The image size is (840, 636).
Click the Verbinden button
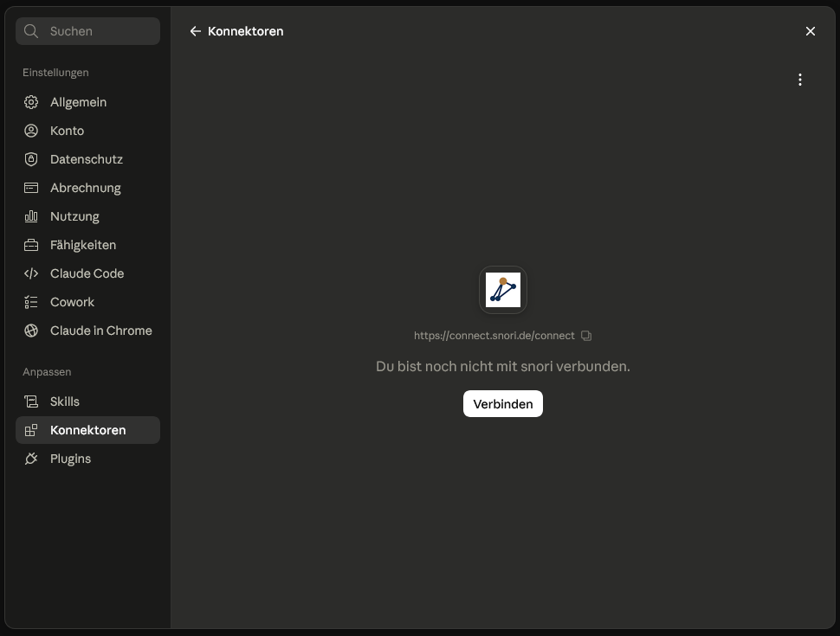[503, 403]
